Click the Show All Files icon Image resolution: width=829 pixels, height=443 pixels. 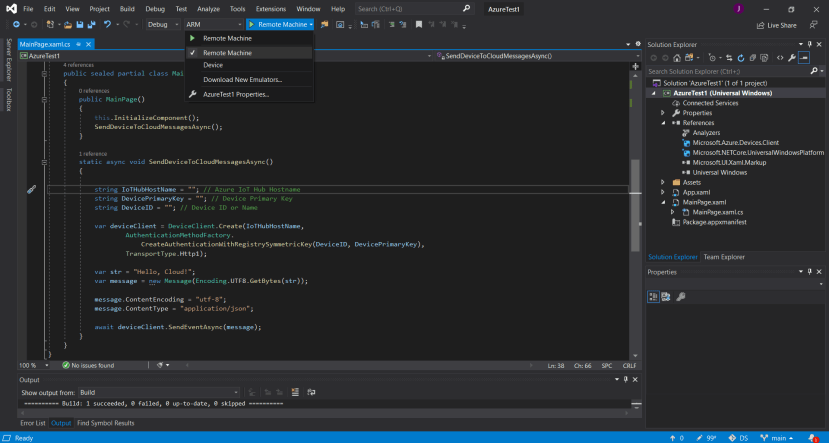(764, 58)
